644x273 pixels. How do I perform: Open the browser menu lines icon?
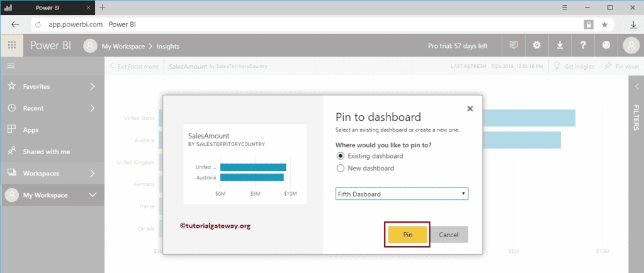565,8
